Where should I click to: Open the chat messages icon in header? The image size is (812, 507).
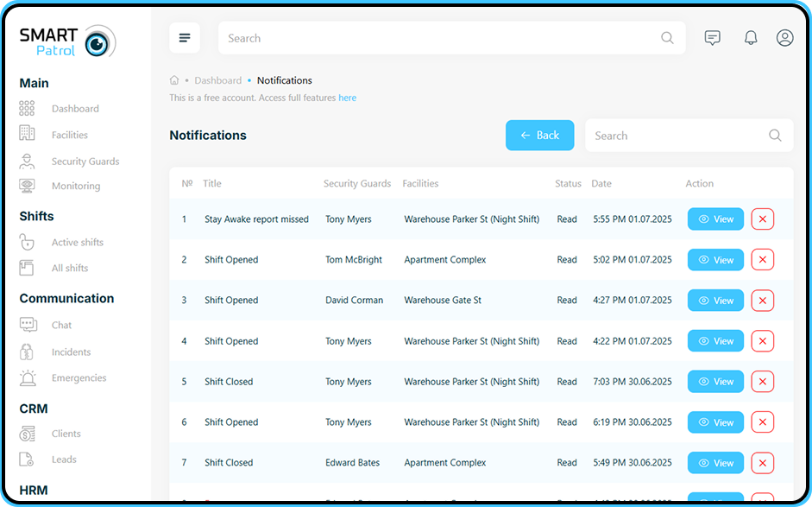point(712,38)
